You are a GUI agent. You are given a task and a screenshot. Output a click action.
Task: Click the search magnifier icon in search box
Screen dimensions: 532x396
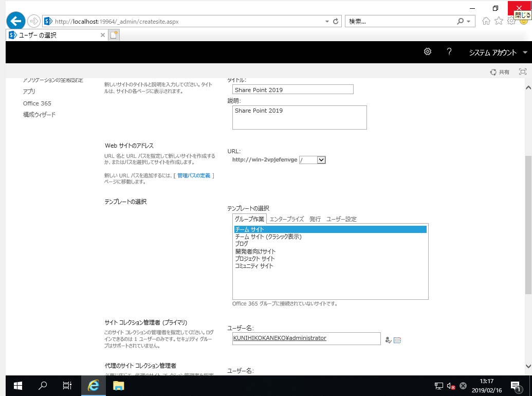(x=461, y=21)
